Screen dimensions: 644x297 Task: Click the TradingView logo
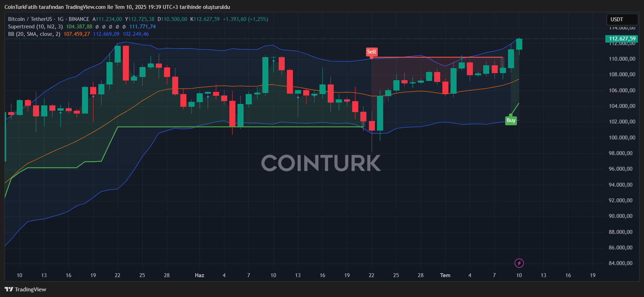click(x=26, y=289)
